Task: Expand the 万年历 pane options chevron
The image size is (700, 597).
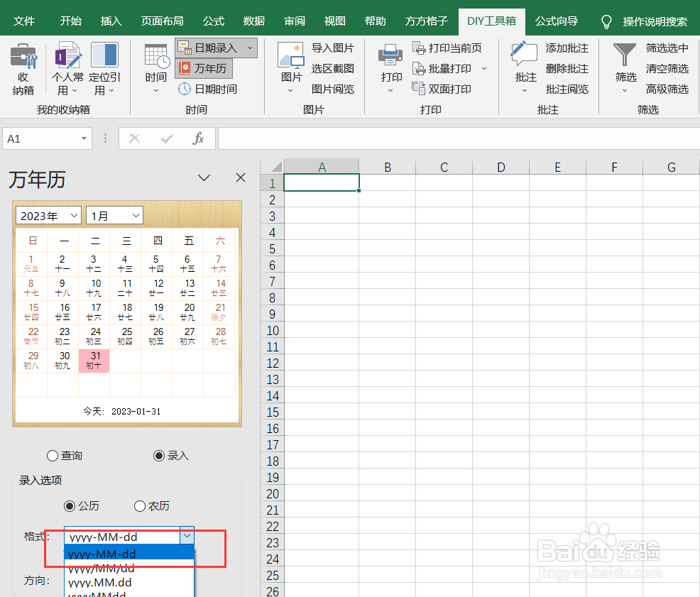Action: [204, 177]
